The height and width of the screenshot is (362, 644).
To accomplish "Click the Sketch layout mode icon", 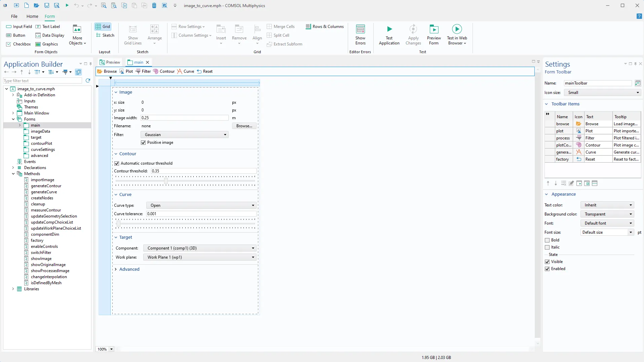I will coord(99,35).
